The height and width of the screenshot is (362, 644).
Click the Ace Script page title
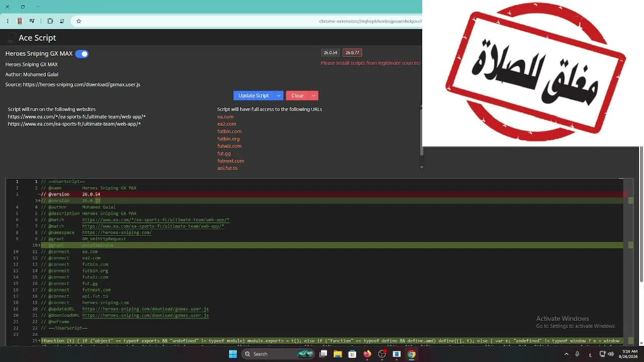(37, 38)
